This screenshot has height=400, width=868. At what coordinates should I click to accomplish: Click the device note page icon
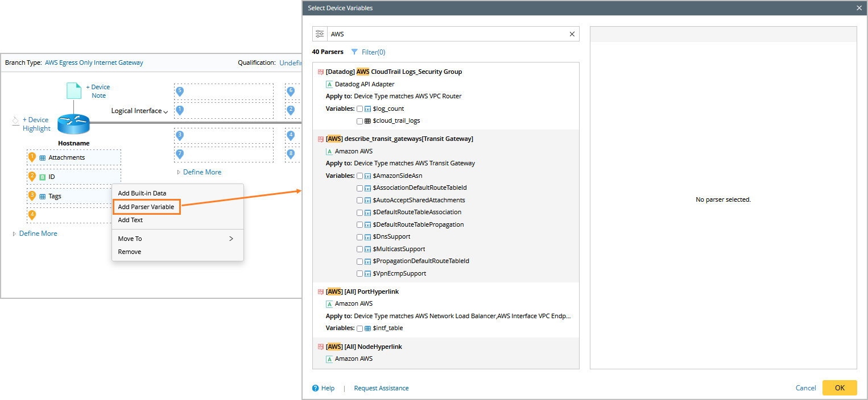pyautogui.click(x=73, y=91)
